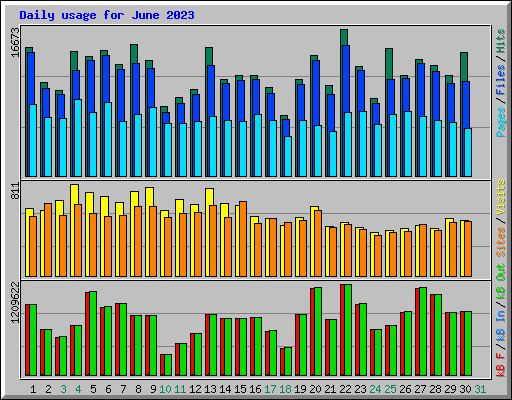512x400 pixels.
Task: Click day label 16 on the x-axis
Action: pyautogui.click(x=255, y=389)
